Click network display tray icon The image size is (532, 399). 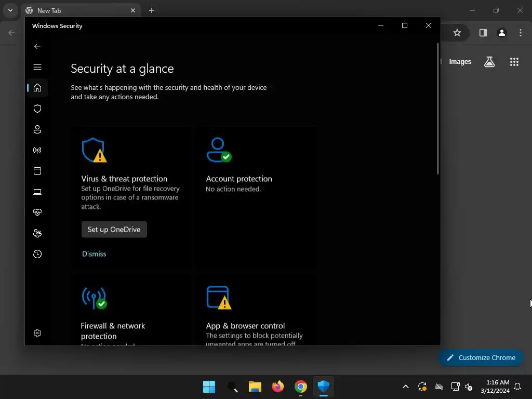pyautogui.click(x=455, y=387)
